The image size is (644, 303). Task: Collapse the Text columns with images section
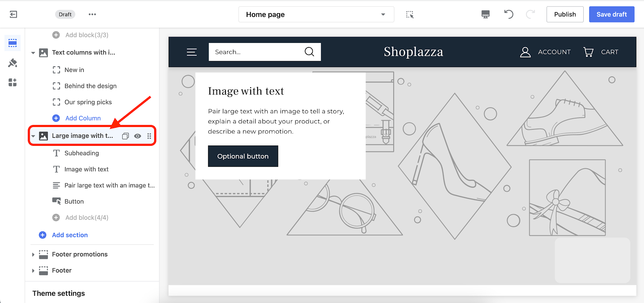pyautogui.click(x=33, y=53)
